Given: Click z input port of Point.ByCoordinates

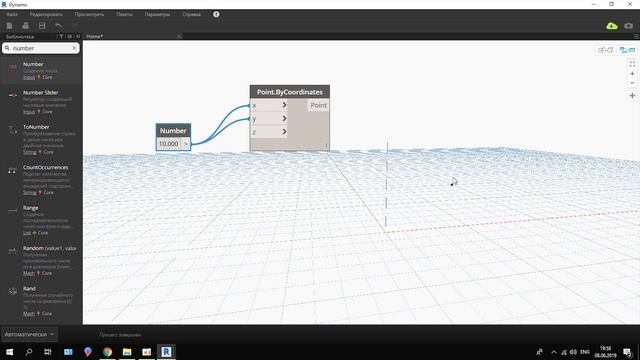Looking at the screenshot, I should point(269,132).
